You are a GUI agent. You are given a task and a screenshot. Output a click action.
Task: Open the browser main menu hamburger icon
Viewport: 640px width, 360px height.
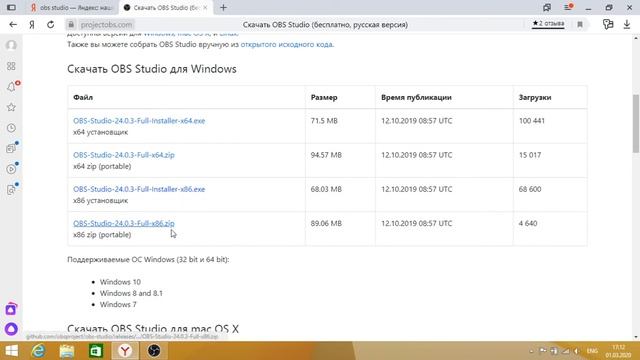tap(568, 7)
